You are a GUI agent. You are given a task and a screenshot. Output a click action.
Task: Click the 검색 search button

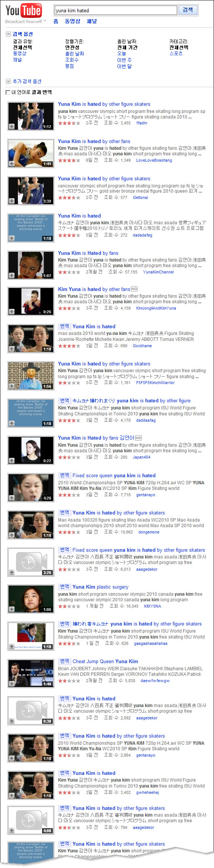(x=188, y=10)
